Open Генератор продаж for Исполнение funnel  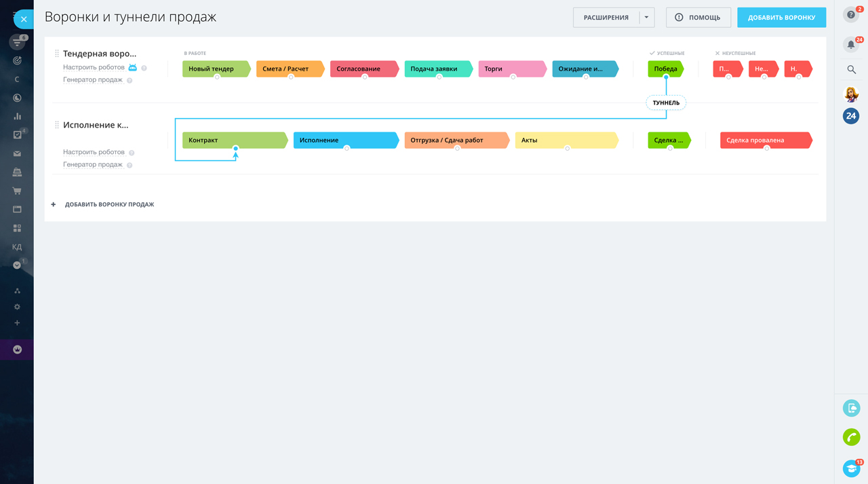click(x=93, y=165)
